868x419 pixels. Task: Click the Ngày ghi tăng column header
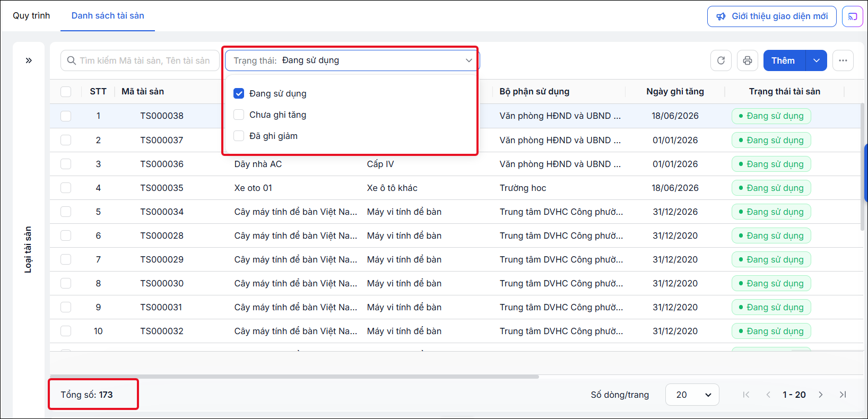pyautogui.click(x=675, y=92)
